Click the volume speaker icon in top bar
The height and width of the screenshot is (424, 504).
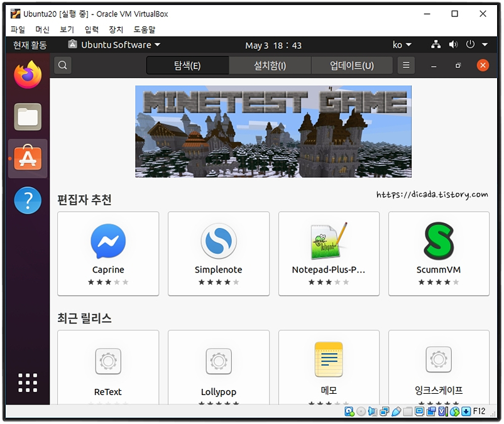pos(453,45)
